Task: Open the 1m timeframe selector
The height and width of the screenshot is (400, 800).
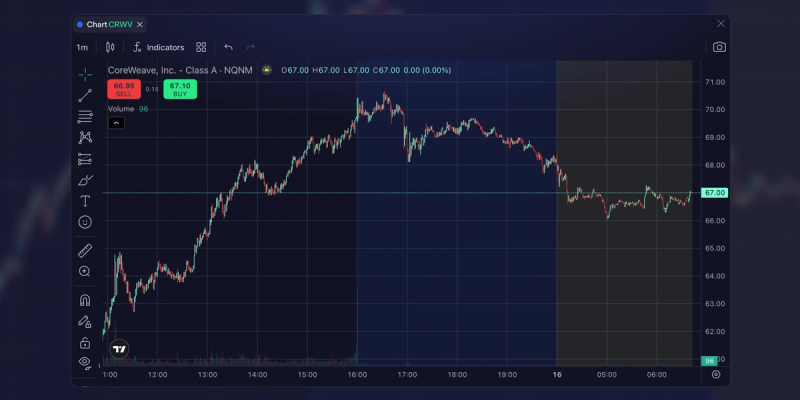Action: tap(82, 47)
